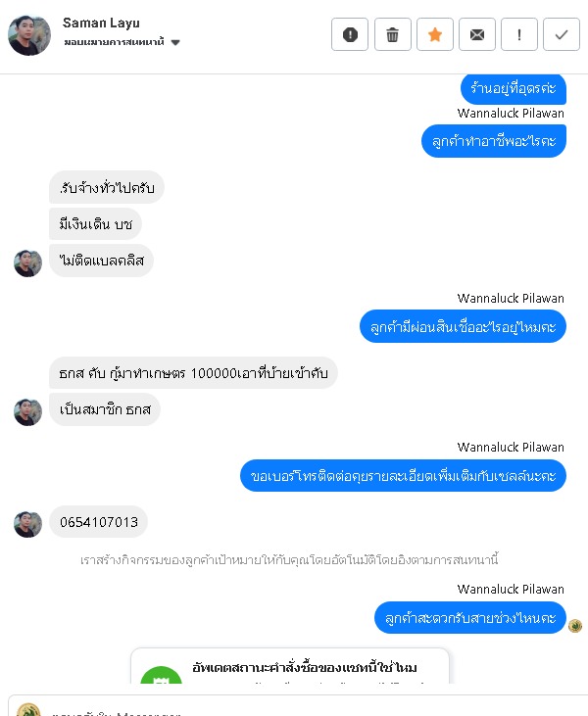The width and height of the screenshot is (588, 716).
Task: Click the exclamation priority icon
Action: pos(519,34)
